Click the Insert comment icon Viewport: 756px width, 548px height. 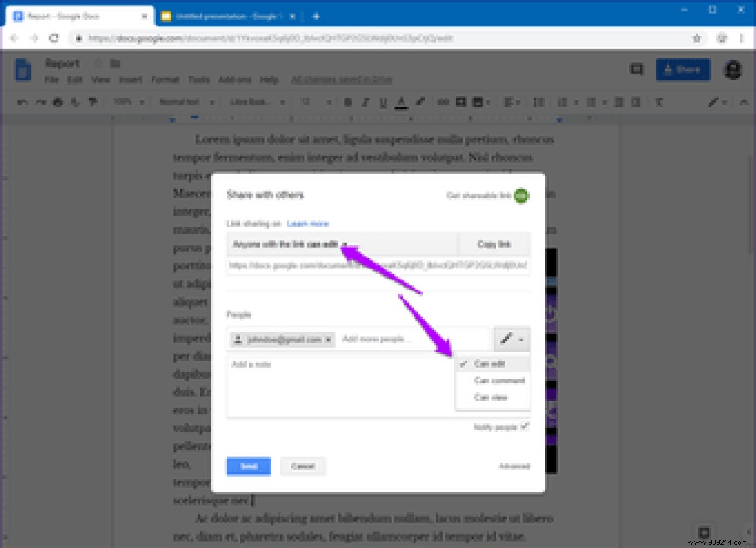click(459, 101)
